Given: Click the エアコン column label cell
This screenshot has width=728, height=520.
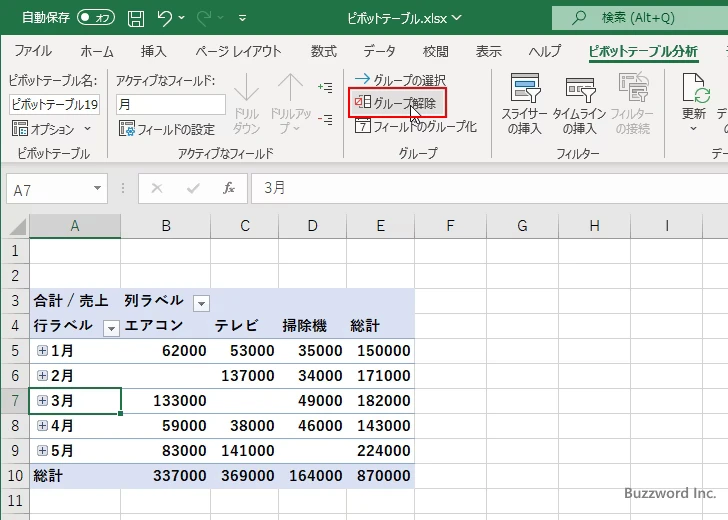Looking at the screenshot, I should tap(166, 325).
